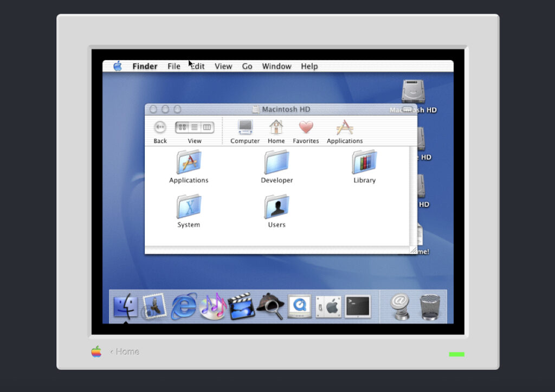This screenshot has height=392, width=555.
Task: Minimize the Macintosh HD window with the middle button
Action: tap(165, 110)
